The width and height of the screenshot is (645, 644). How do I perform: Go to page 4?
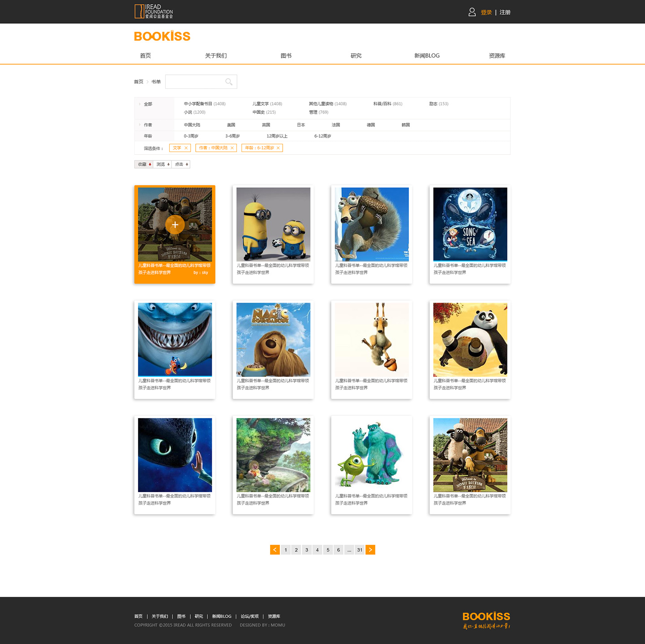[x=317, y=550]
